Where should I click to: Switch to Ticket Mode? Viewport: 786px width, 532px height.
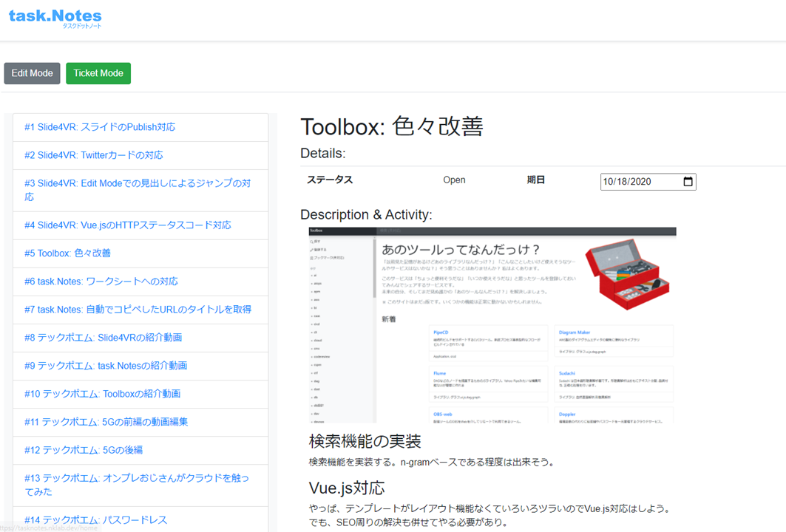click(x=98, y=73)
